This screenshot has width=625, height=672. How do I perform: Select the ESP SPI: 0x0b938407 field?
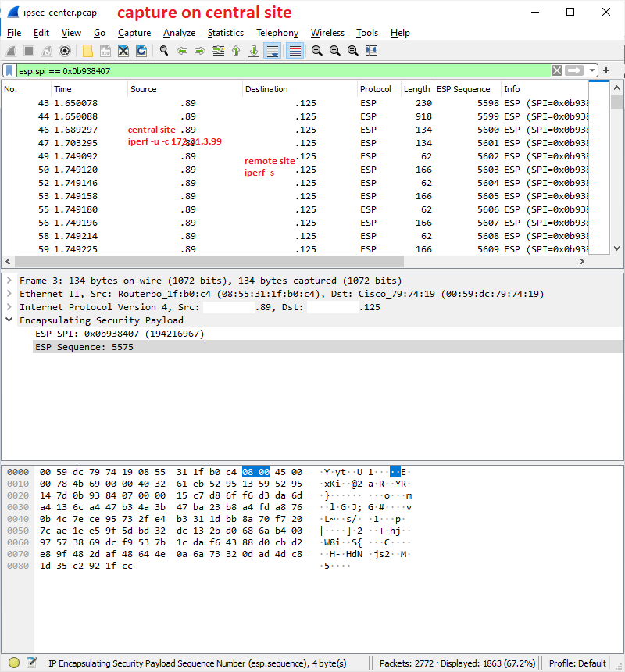click(120, 334)
